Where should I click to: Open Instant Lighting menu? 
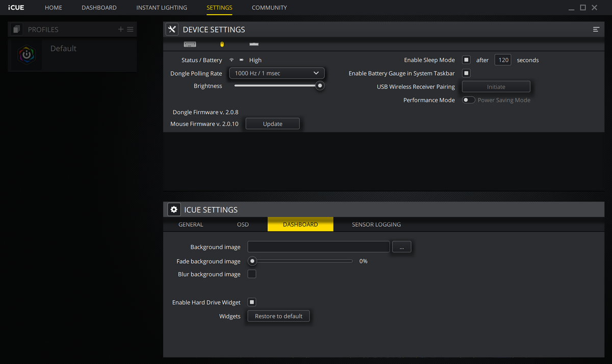tap(162, 8)
